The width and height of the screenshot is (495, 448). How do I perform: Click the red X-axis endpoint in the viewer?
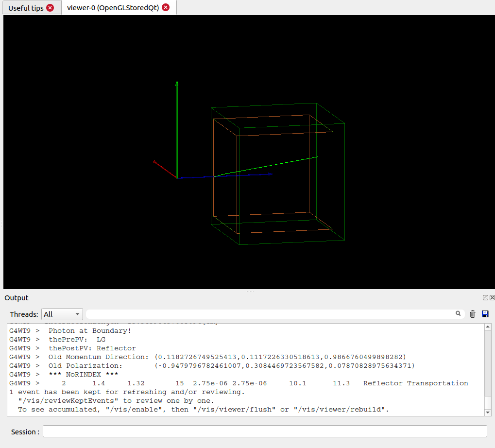click(x=154, y=161)
